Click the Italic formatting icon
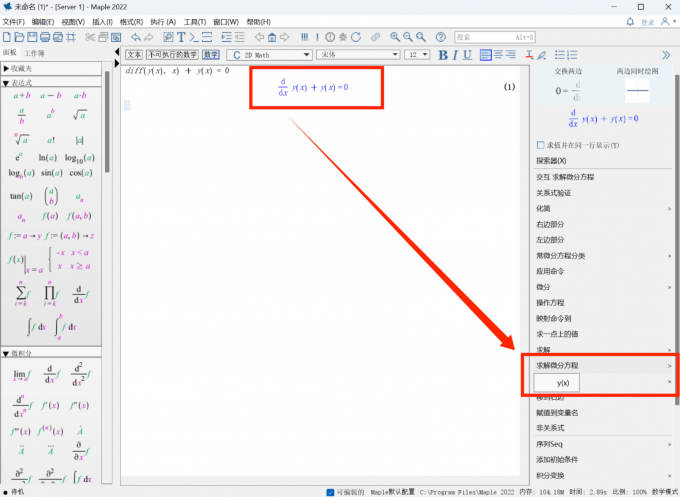Viewport: 680px width, 497px height. point(454,54)
